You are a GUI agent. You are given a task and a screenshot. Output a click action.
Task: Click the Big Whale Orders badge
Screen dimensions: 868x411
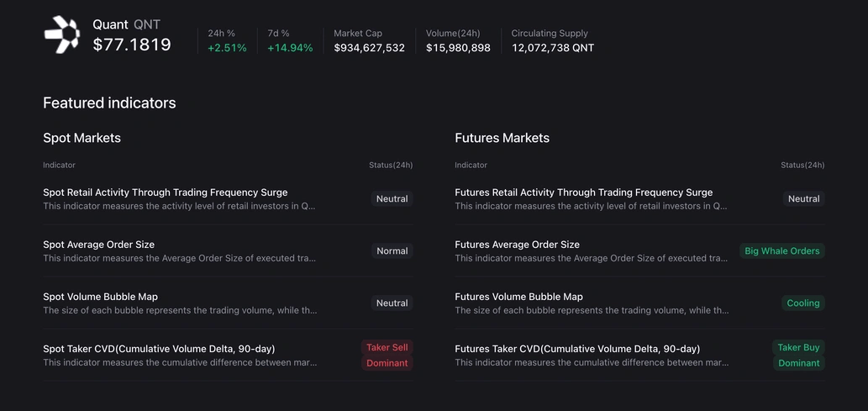(x=782, y=251)
